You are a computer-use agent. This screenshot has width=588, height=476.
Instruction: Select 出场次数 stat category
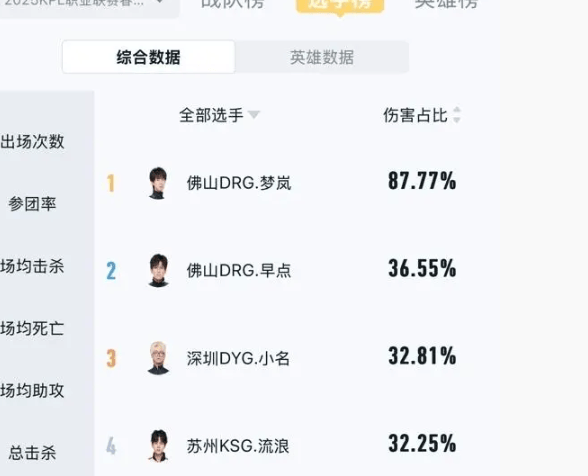[32, 141]
